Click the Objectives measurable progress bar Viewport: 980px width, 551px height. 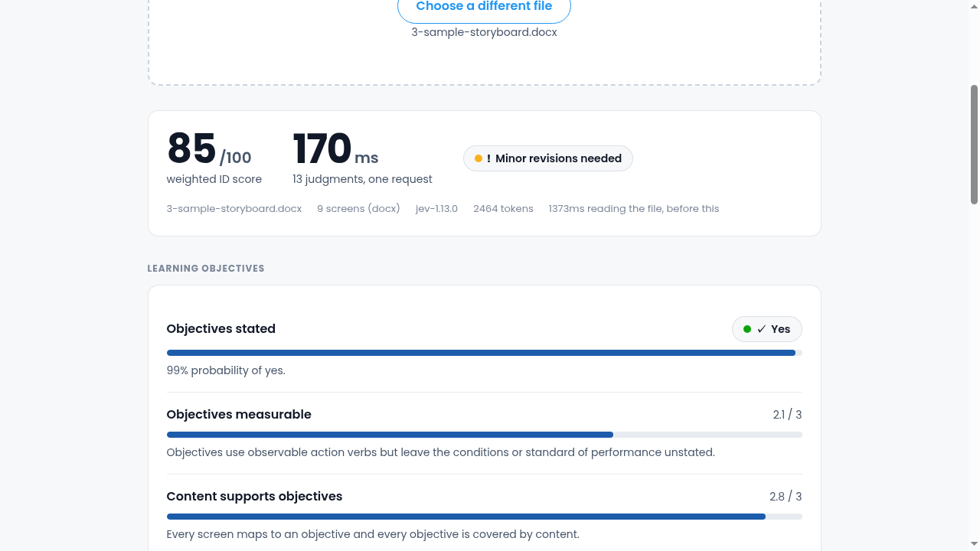point(484,435)
